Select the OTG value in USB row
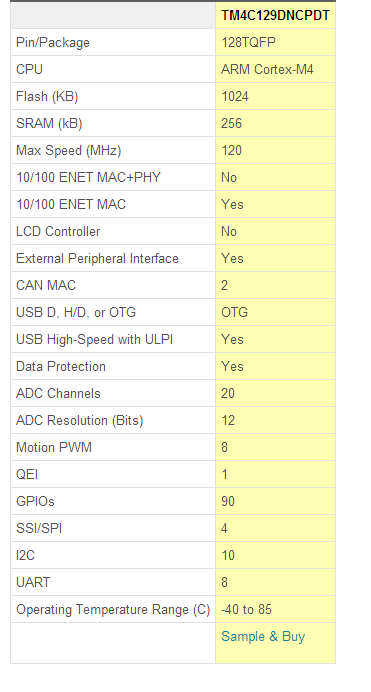 [x=234, y=312]
